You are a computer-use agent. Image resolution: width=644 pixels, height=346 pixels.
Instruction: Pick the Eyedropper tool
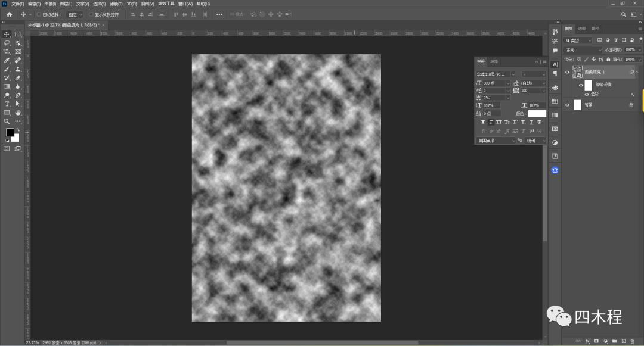(x=7, y=61)
